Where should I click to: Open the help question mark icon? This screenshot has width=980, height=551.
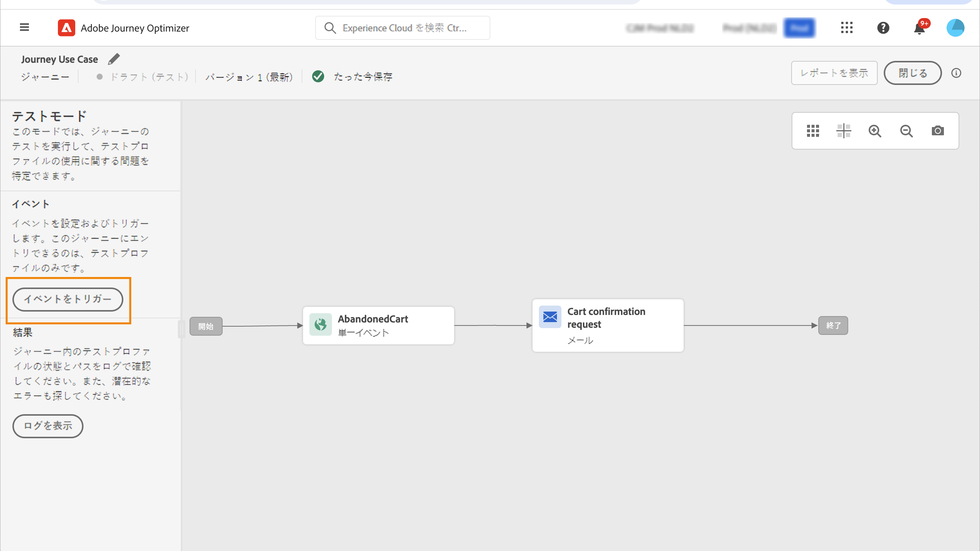[883, 28]
